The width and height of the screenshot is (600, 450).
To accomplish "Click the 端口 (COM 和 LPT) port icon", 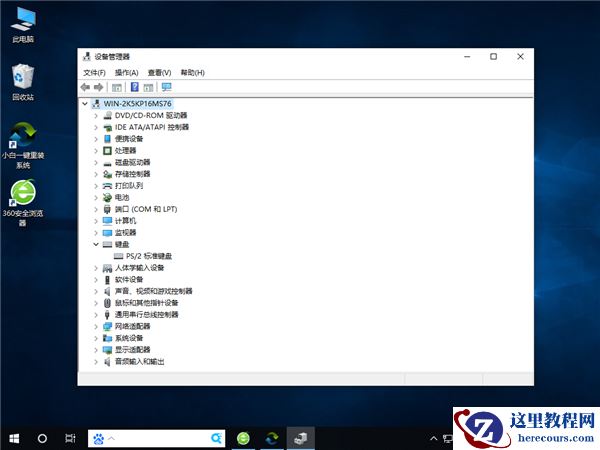I will (108, 209).
